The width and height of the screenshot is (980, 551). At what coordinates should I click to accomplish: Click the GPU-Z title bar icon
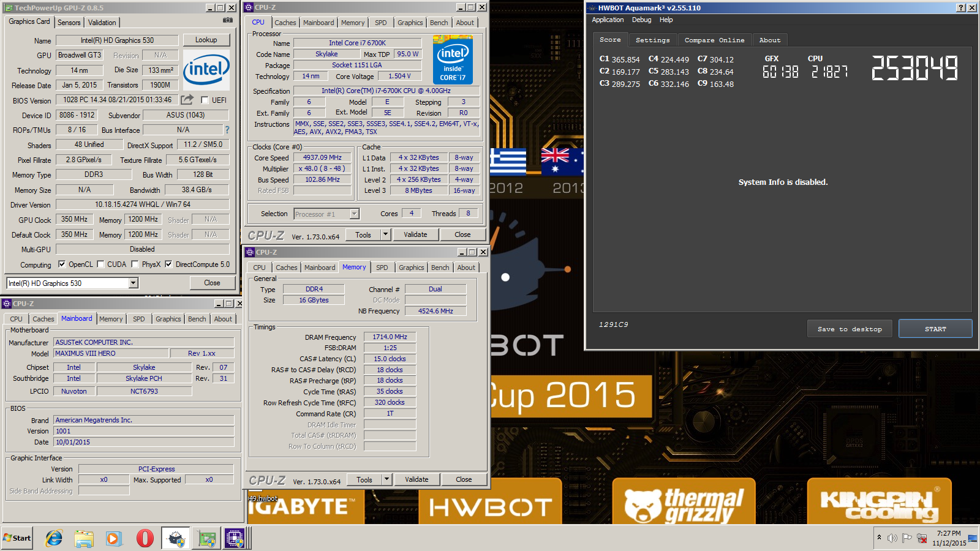(x=9, y=8)
